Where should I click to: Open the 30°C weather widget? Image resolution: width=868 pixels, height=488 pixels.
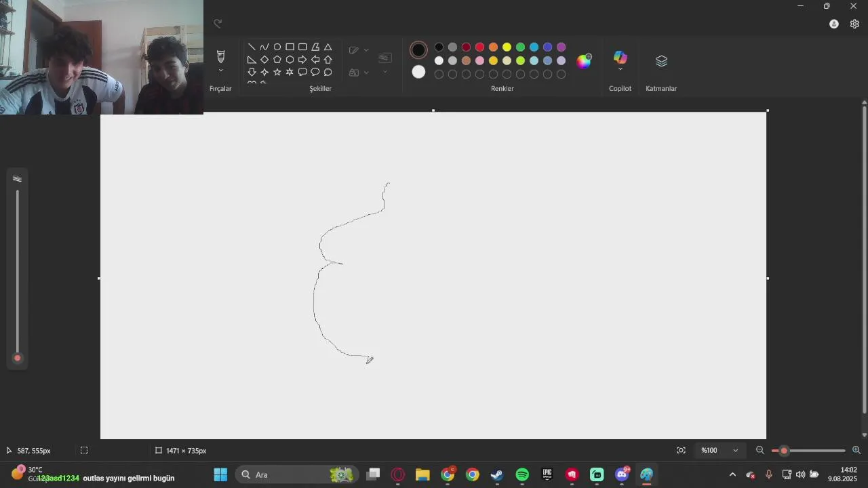coord(27,474)
